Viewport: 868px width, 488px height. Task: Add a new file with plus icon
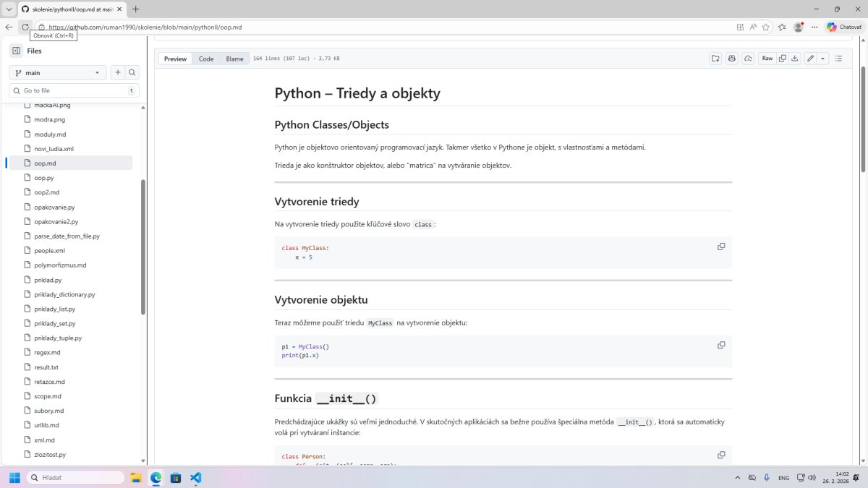117,72
